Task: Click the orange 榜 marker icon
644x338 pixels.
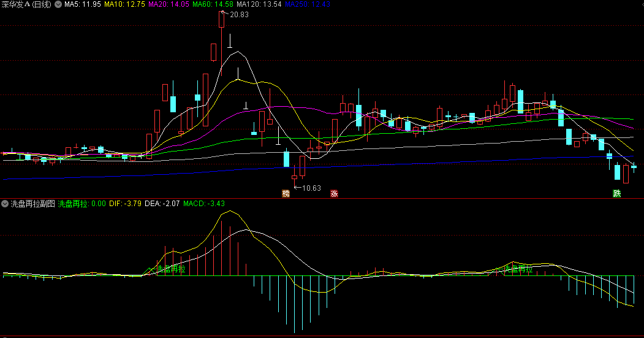Action: (x=286, y=193)
